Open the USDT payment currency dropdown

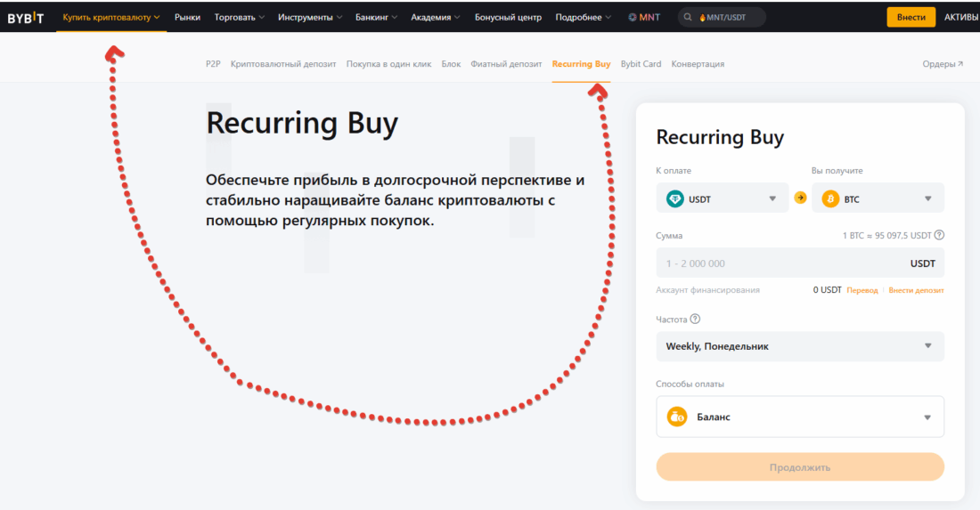[x=722, y=198]
